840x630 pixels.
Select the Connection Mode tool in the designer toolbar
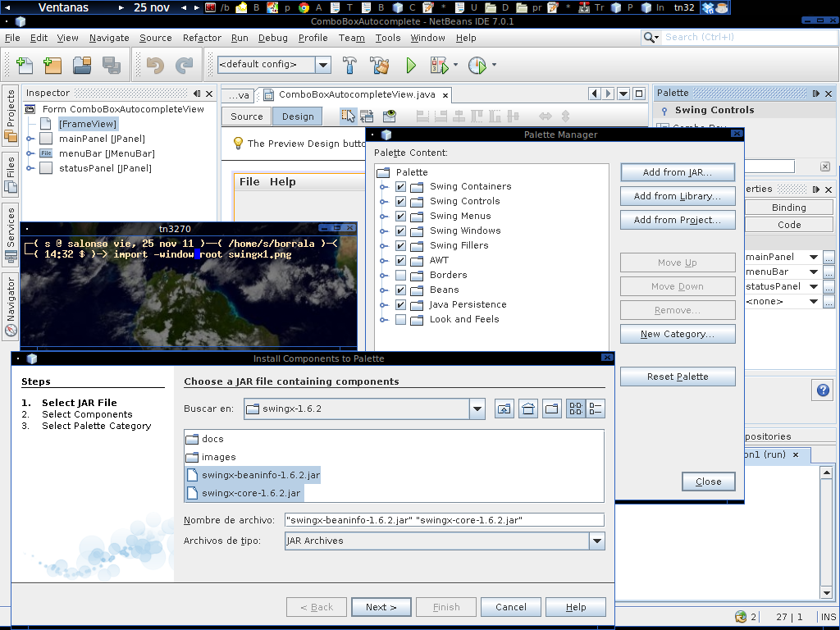coord(366,116)
